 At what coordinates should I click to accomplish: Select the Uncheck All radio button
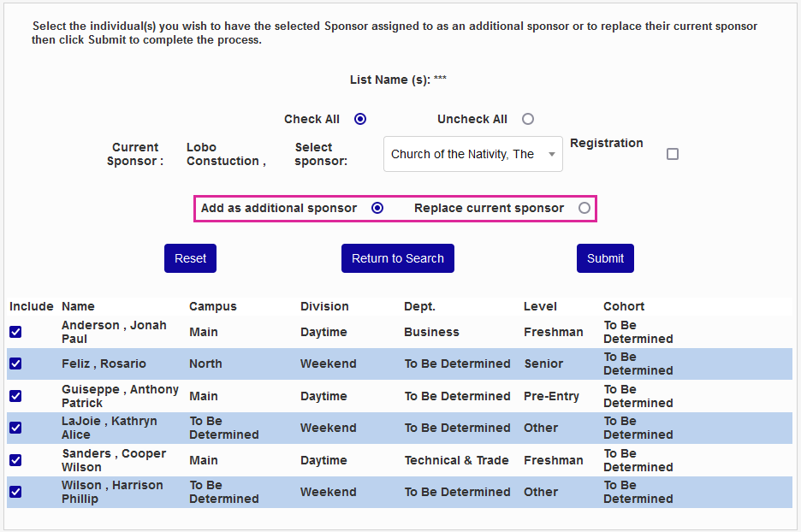tap(528, 120)
